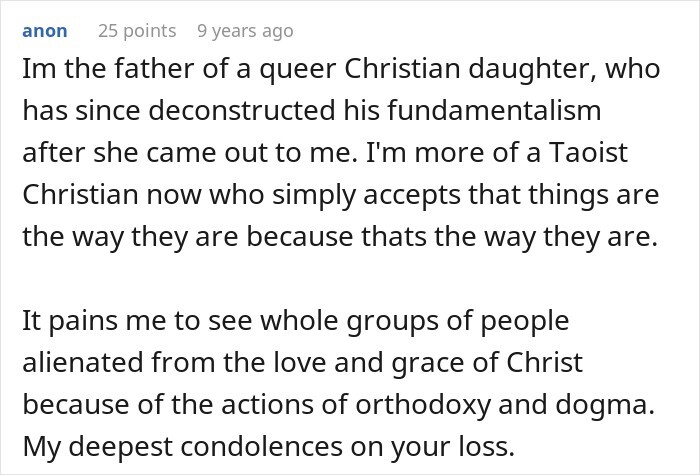
Task: Click the word 'fundamentalism' in the comment
Action: [494, 110]
